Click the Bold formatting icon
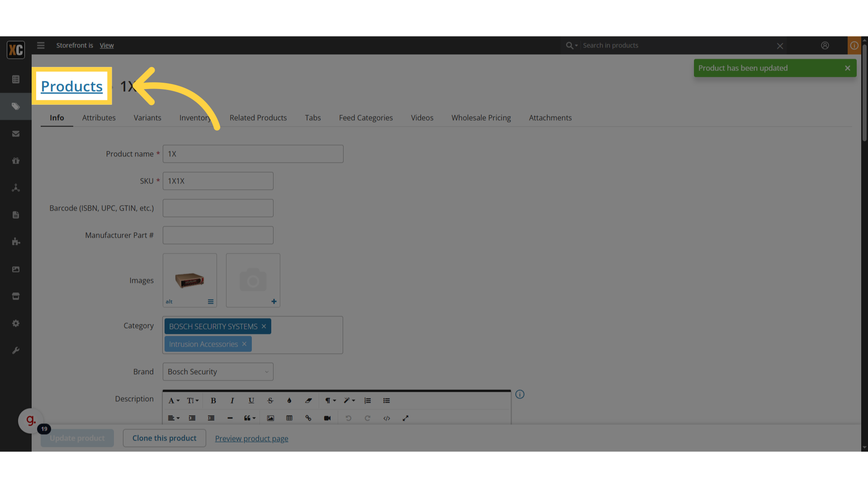The height and width of the screenshot is (488, 868). tap(213, 400)
